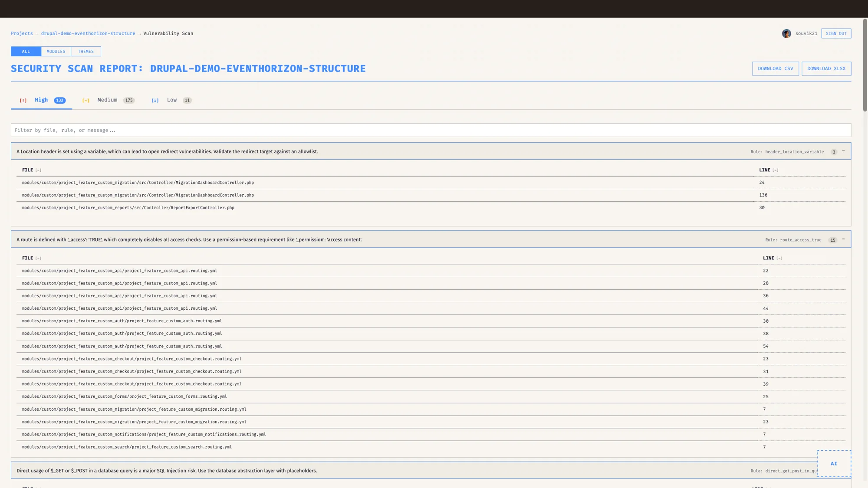This screenshot has height=488, width=868.
Task: Select custom_checkout.routing.yml row at line 23
Action: [431, 359]
